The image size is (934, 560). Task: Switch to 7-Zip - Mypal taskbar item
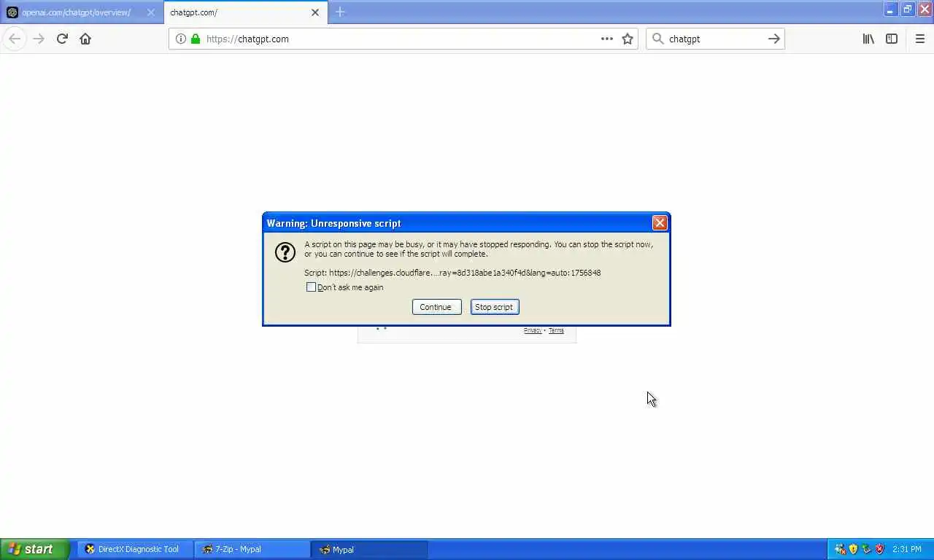coord(252,549)
